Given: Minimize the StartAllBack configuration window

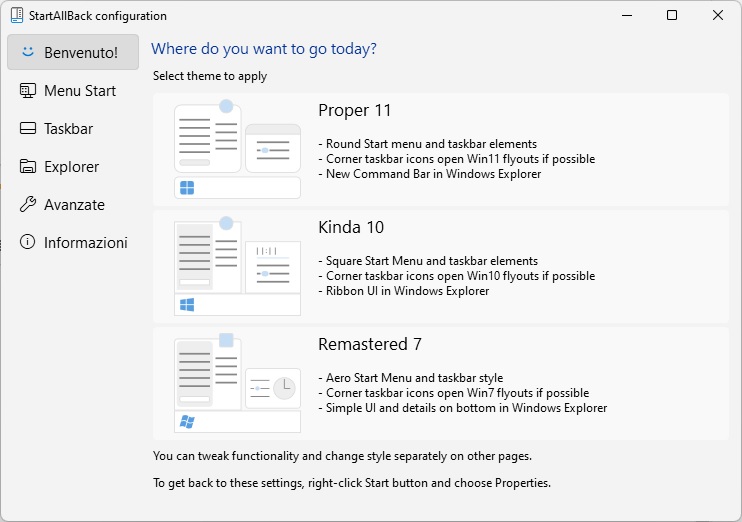Looking at the screenshot, I should [627, 15].
